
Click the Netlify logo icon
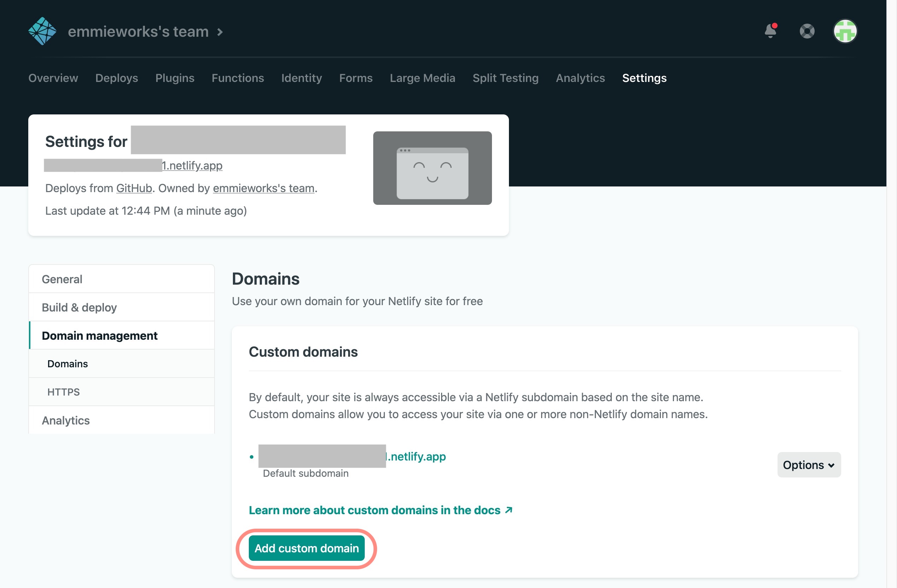[42, 31]
